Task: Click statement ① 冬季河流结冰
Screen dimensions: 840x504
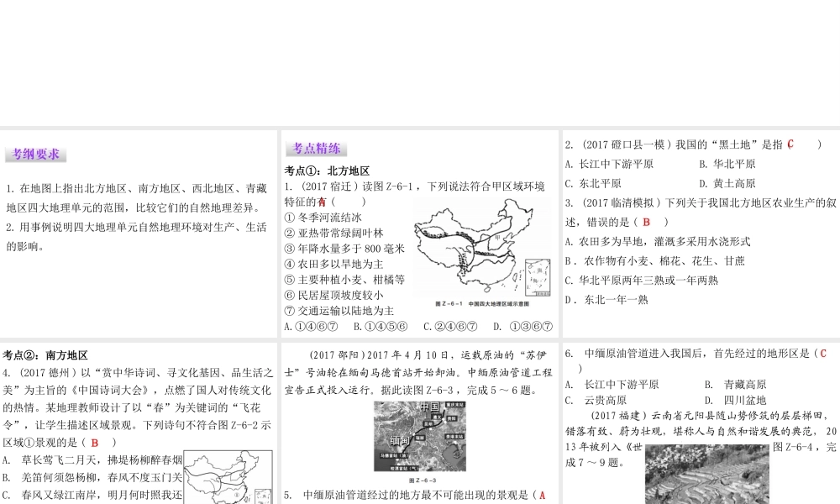Action: 323,218
